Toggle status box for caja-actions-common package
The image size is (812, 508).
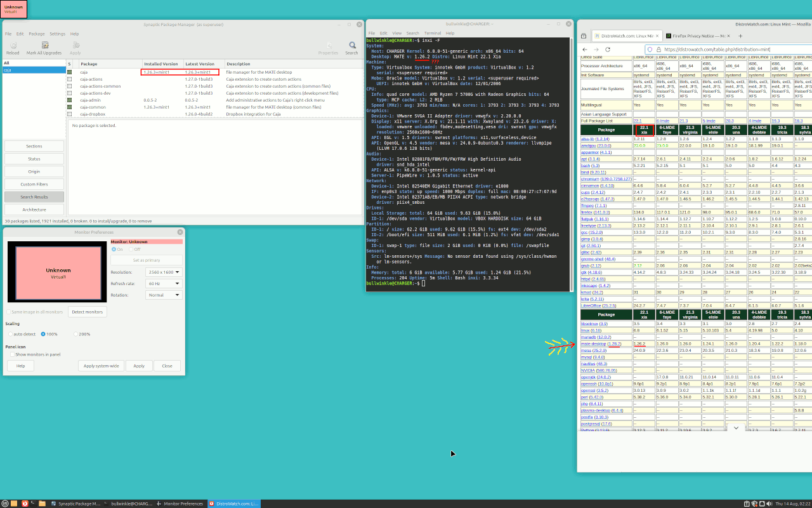70,86
